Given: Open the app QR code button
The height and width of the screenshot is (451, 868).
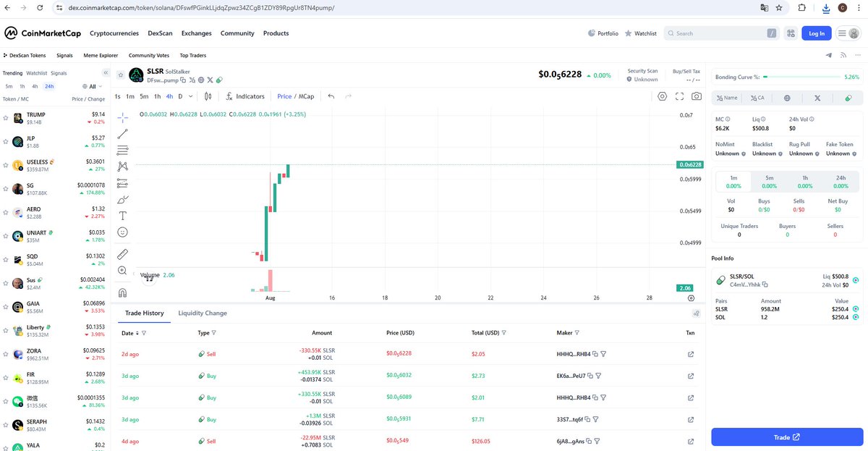Looking at the screenshot, I should pyautogui.click(x=790, y=33).
